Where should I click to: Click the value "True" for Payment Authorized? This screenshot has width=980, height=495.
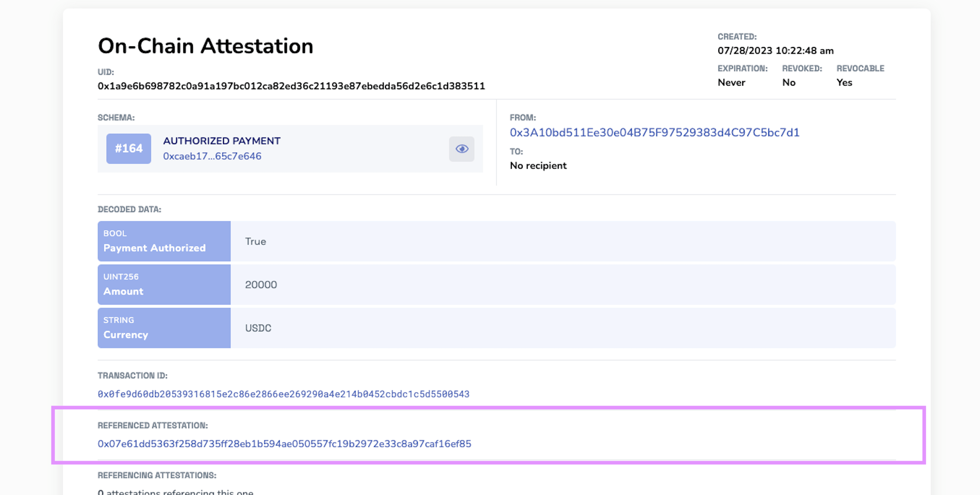coord(255,242)
